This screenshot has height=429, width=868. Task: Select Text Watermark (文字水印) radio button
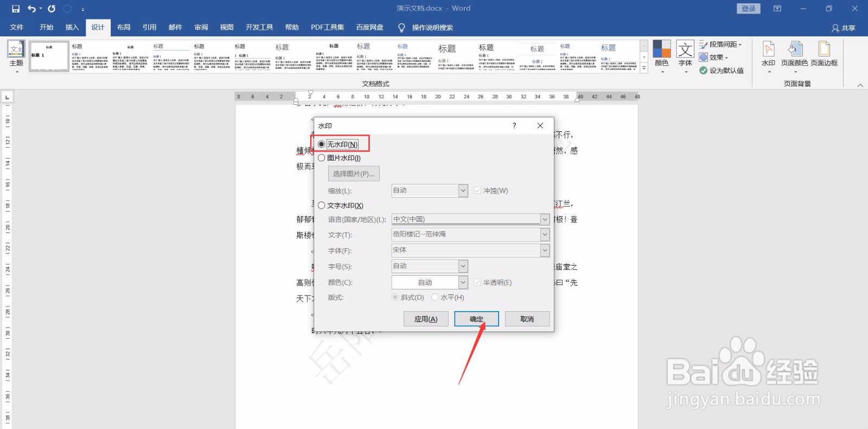click(x=322, y=205)
